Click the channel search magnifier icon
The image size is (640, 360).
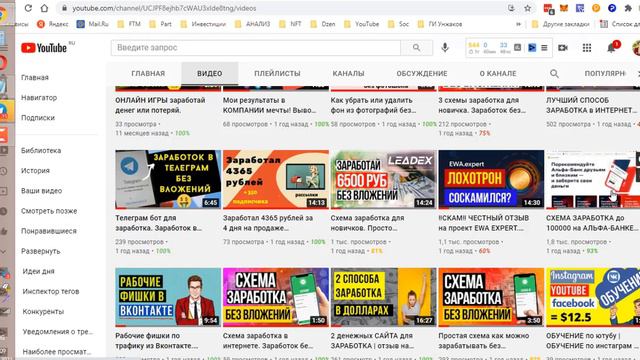(554, 73)
